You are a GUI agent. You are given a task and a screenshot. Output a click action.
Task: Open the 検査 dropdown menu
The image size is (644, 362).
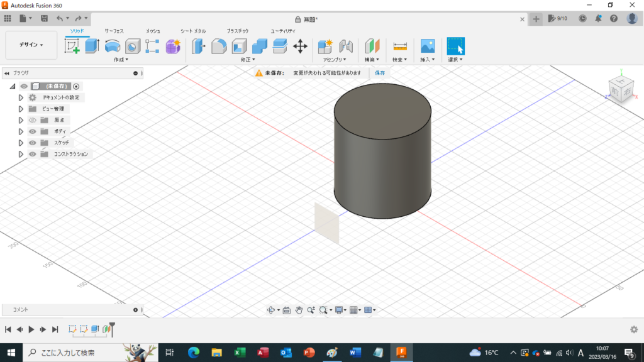coord(399,60)
